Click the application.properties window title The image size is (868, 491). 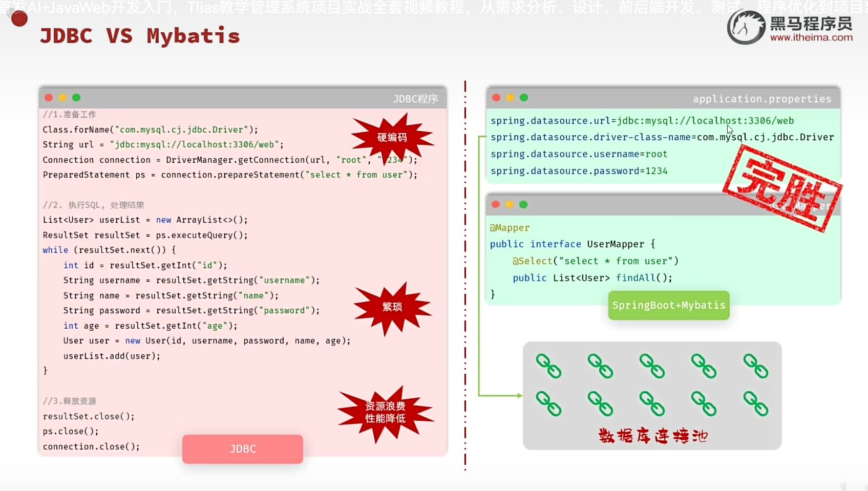[762, 99]
